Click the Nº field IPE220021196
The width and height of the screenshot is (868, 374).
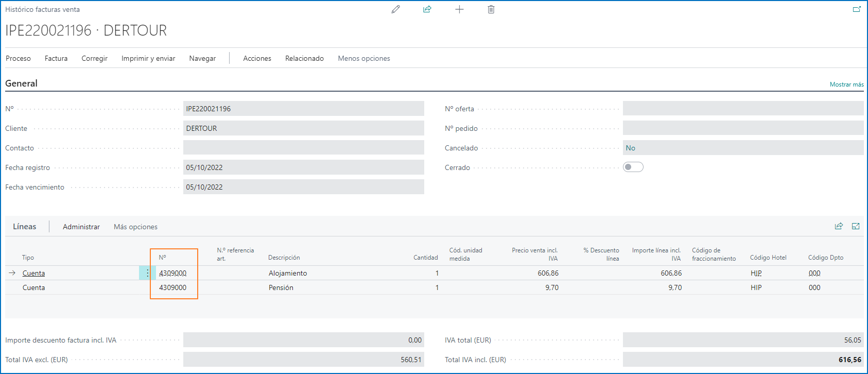coord(304,108)
